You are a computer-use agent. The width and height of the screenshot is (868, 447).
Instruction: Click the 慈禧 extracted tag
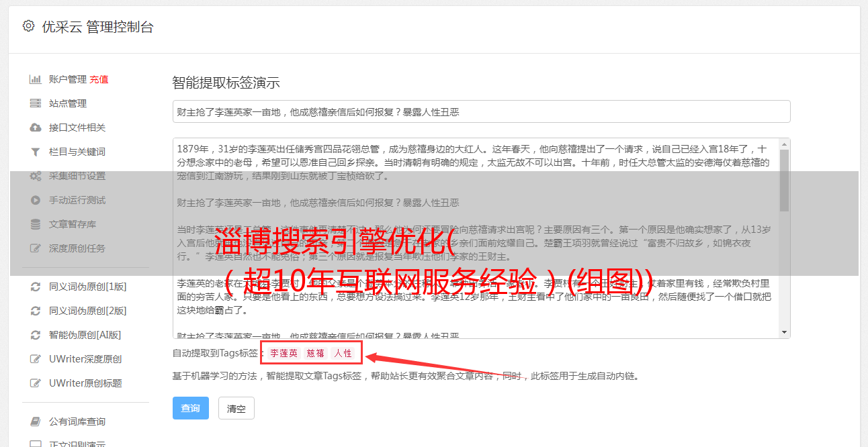(316, 353)
